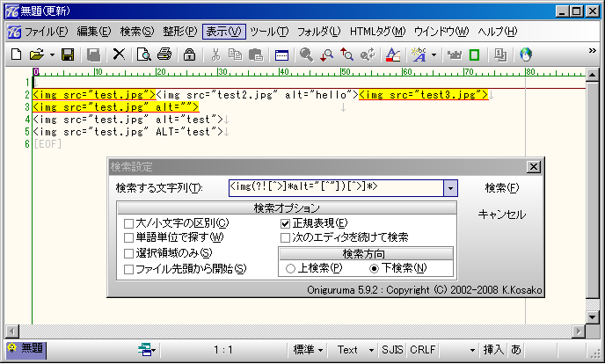Uncheck the 正規表現 checkbox
The width and height of the screenshot is (605, 364).
coord(285,223)
